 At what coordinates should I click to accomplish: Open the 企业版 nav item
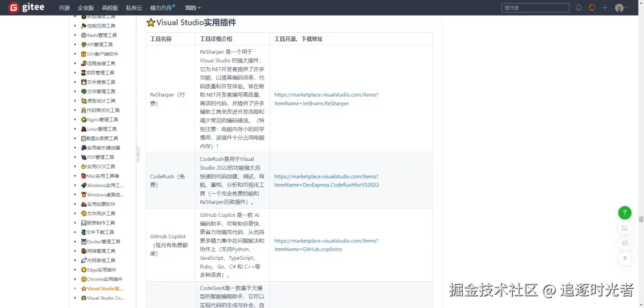coord(86,8)
